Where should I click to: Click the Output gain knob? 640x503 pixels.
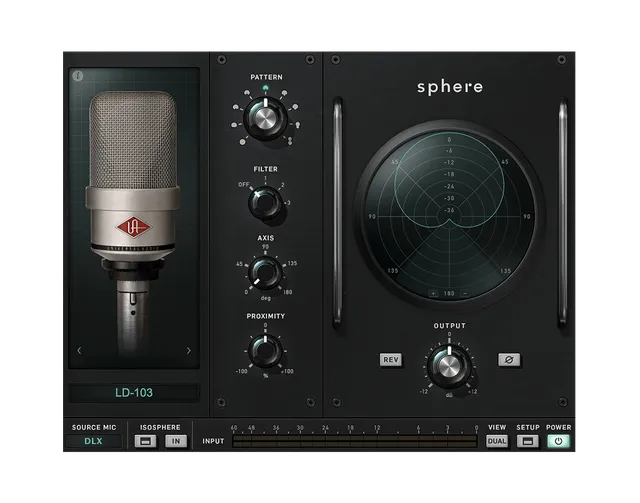point(449,366)
